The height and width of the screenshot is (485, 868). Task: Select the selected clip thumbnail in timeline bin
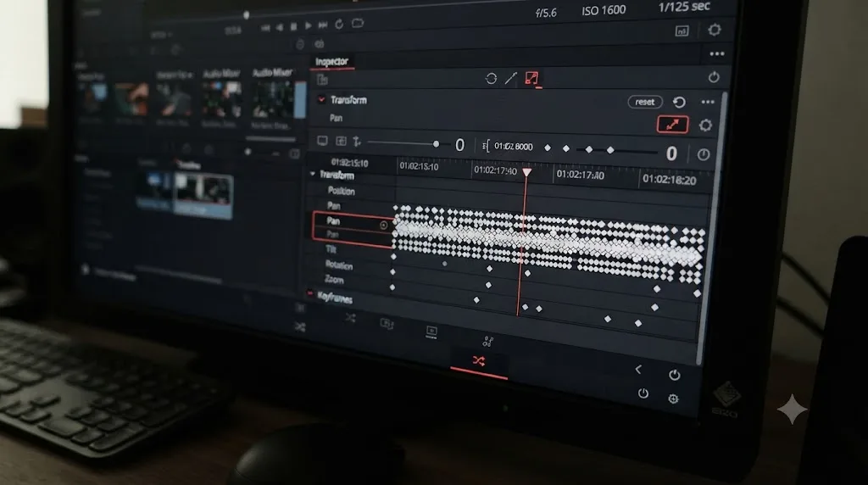pos(203,195)
